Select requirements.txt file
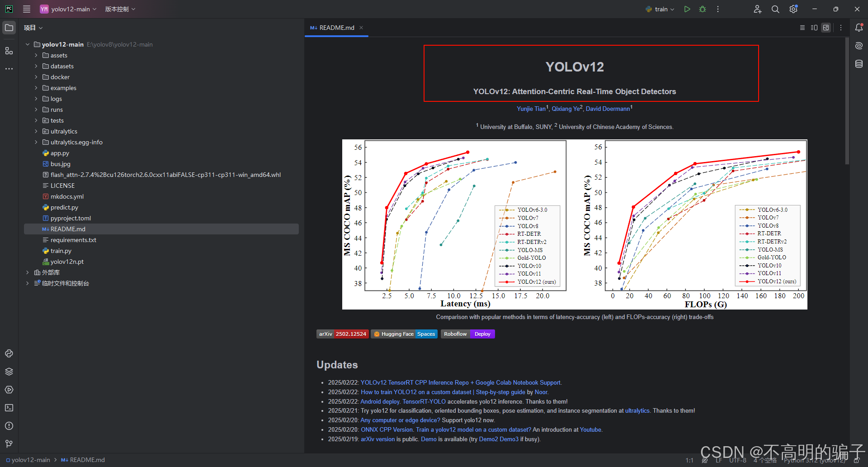Viewport: 868px width, 467px height. (x=73, y=240)
